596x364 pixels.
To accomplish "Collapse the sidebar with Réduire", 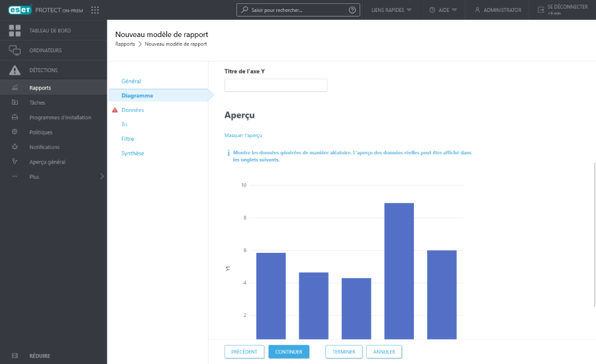I will click(39, 355).
